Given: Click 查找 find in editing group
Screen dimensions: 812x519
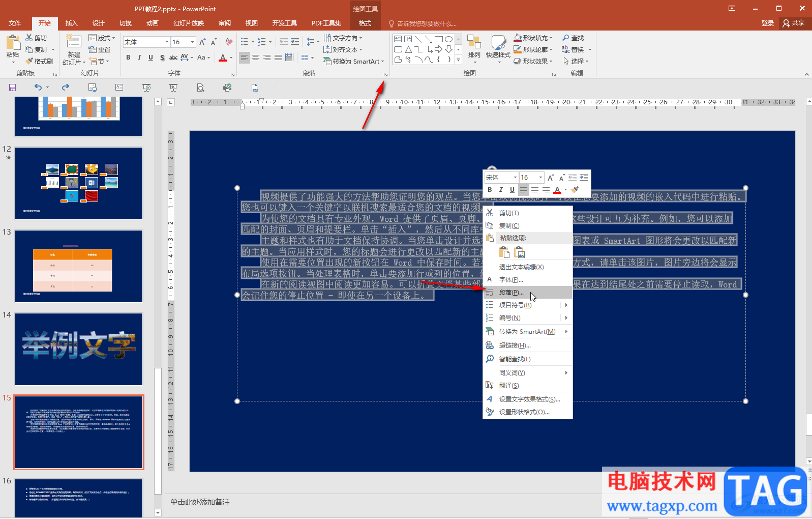Looking at the screenshot, I should (x=573, y=38).
